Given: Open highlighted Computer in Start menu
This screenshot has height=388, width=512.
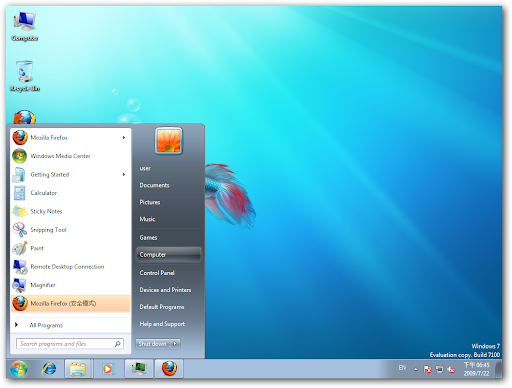Looking at the screenshot, I should (169, 255).
